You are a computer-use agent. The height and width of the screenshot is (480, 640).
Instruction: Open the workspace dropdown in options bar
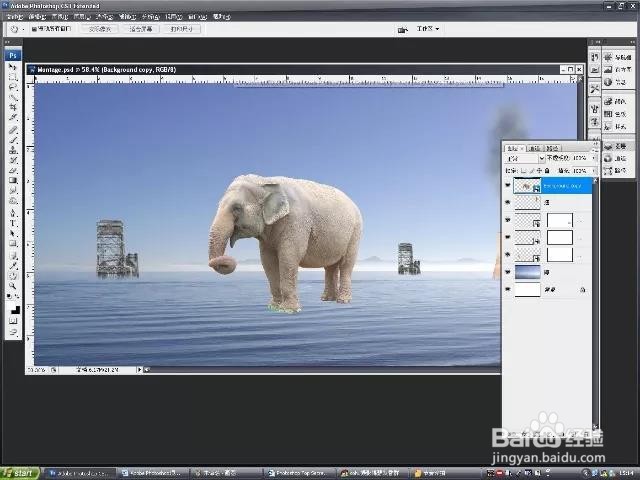coord(428,29)
